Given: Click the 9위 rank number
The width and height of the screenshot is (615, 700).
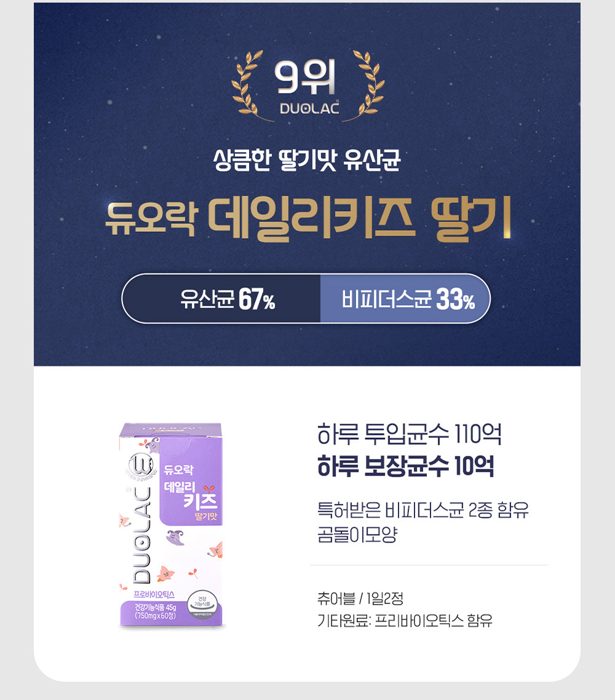Looking at the screenshot, I should click(305, 78).
